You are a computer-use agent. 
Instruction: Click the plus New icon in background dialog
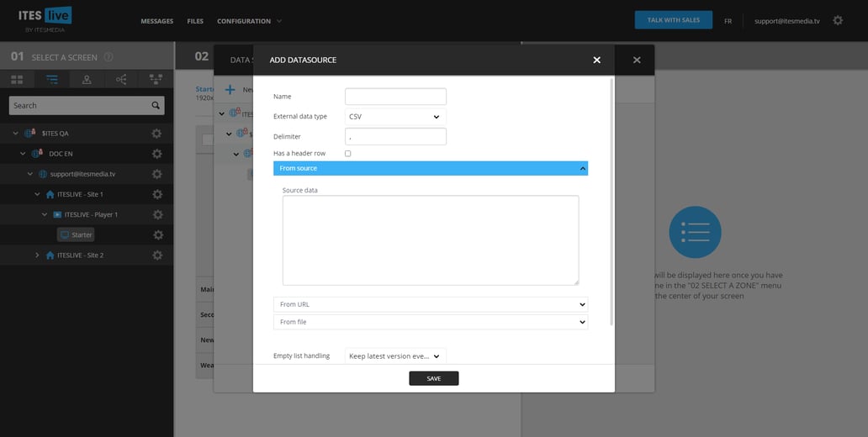230,90
